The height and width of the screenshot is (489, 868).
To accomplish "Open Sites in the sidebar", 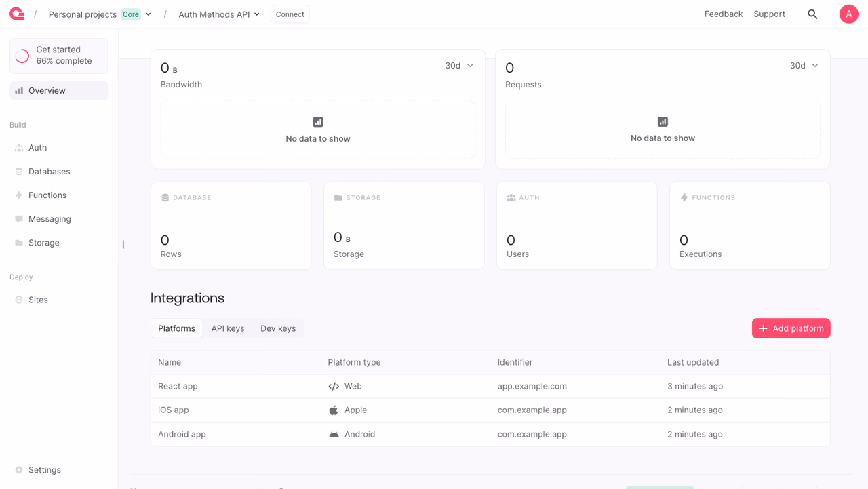I will [59, 300].
